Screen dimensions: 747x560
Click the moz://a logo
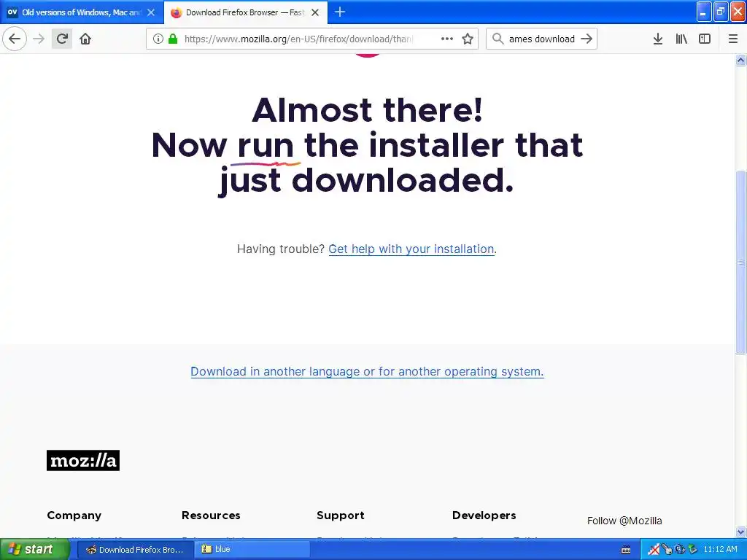[x=83, y=461]
